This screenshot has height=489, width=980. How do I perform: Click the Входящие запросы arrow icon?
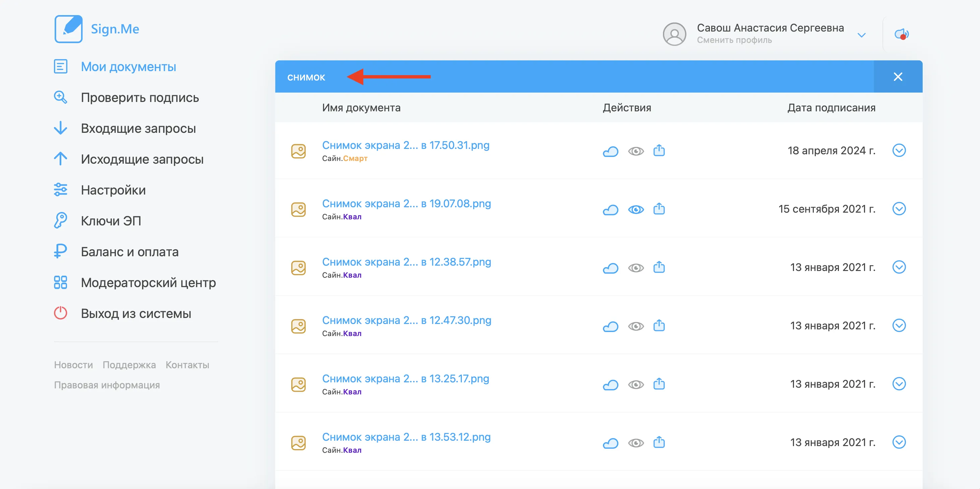point(60,128)
